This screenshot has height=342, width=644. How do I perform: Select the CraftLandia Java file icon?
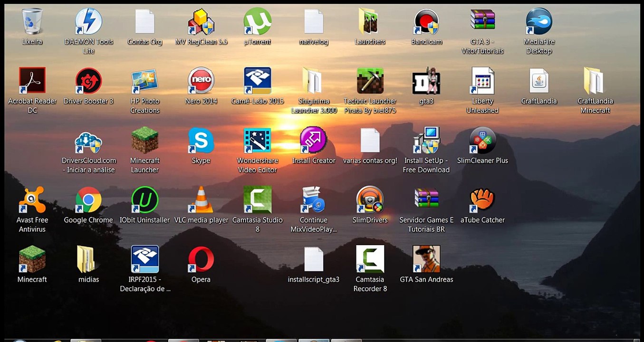[x=538, y=81]
